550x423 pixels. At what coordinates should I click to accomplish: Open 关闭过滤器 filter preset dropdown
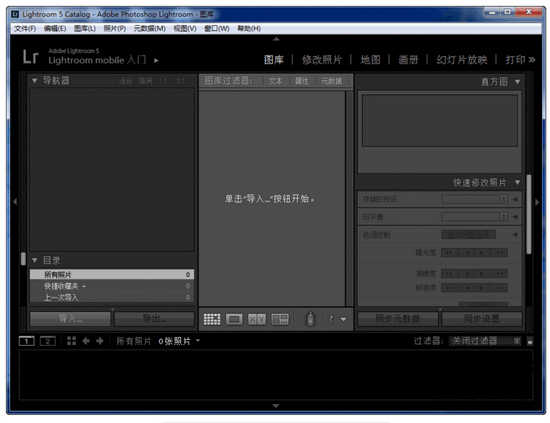click(x=486, y=341)
